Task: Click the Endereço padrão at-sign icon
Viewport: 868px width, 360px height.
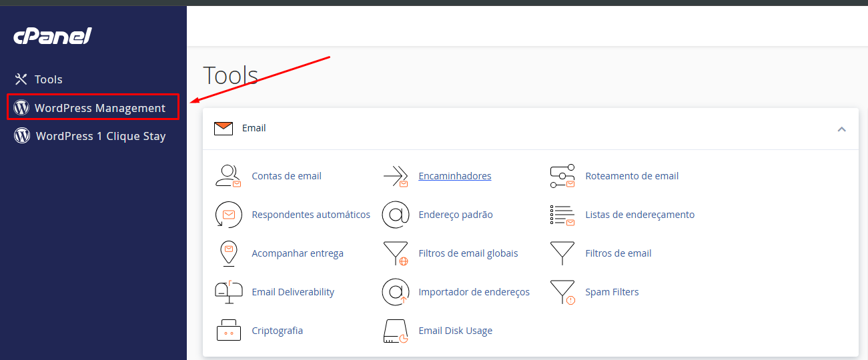Action: tap(395, 215)
